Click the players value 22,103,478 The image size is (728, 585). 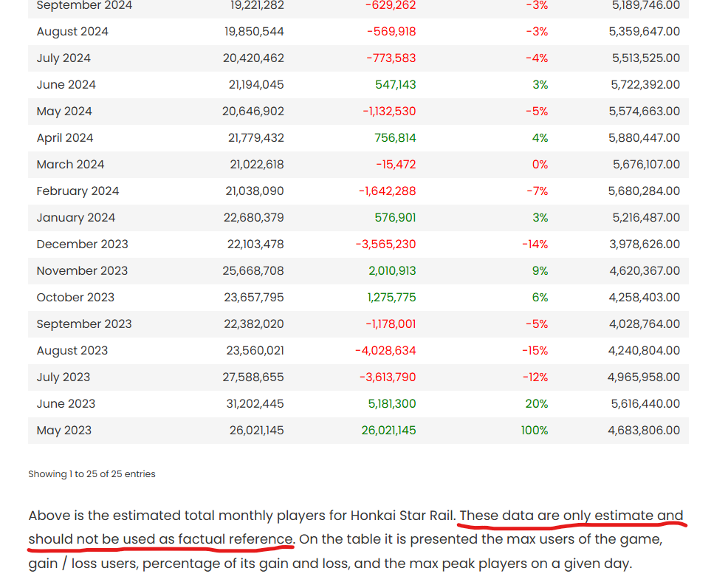[x=255, y=244]
